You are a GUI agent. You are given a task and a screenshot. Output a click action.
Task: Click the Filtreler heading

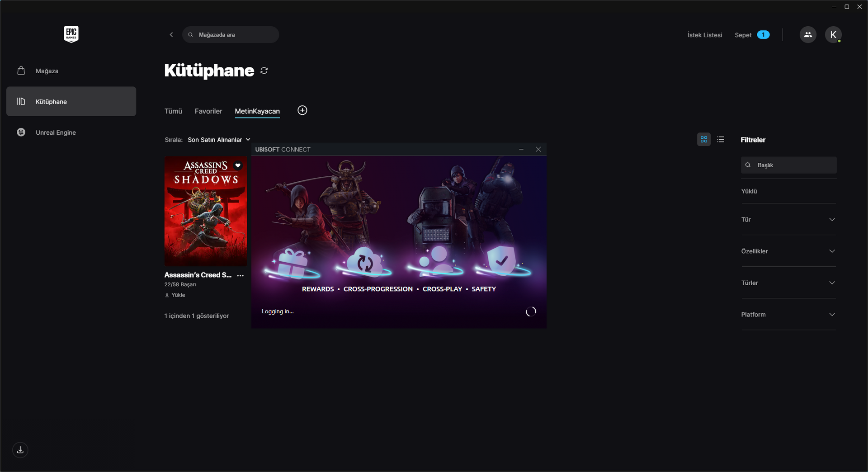[753, 140]
